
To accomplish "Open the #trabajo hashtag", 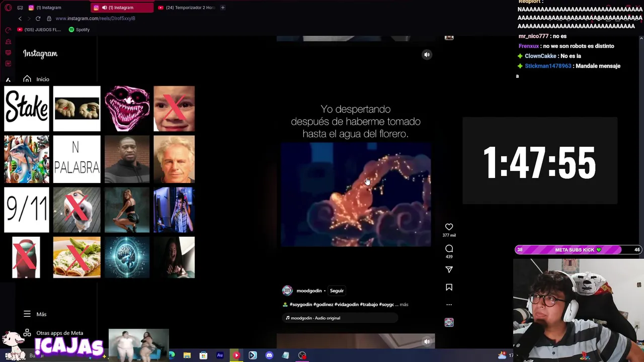I will pyautogui.click(x=369, y=305).
